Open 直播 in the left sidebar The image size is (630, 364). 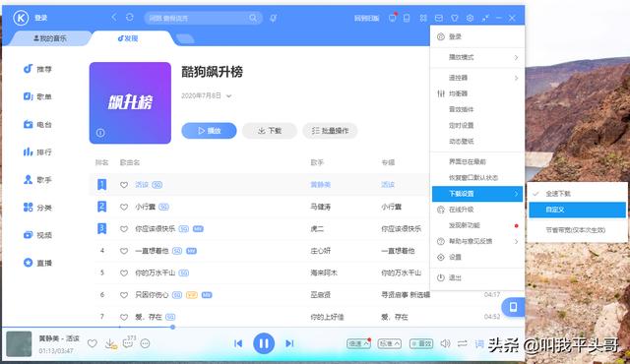click(37, 263)
